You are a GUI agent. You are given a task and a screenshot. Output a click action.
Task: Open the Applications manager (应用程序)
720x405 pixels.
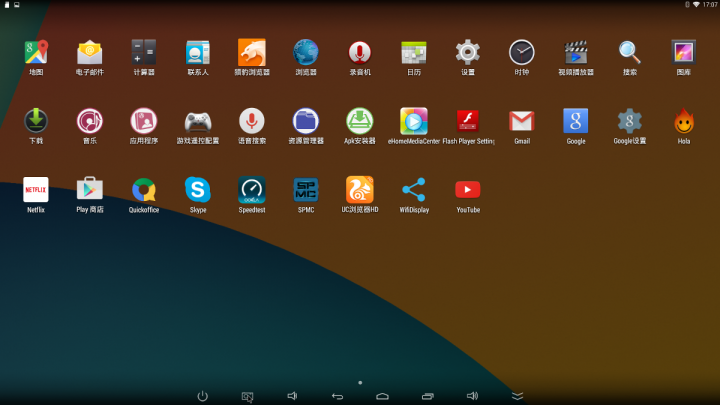coord(144,121)
